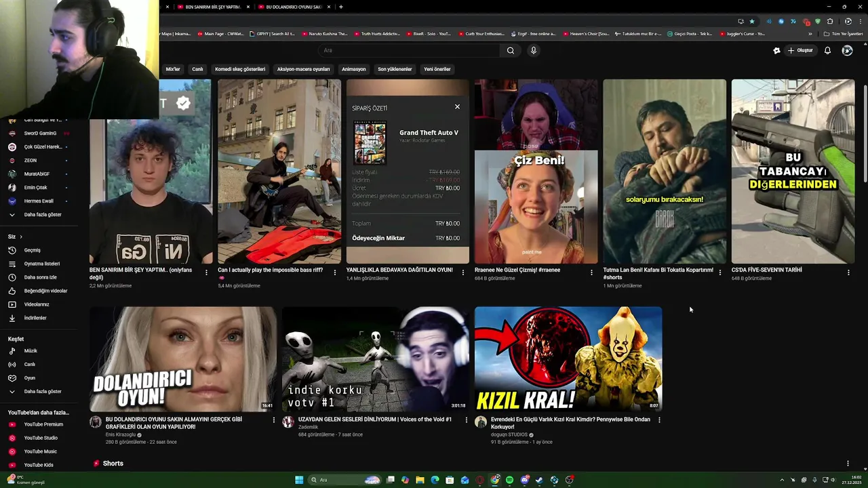Play the KIZIL KRAL thumbnail video

[x=568, y=359]
